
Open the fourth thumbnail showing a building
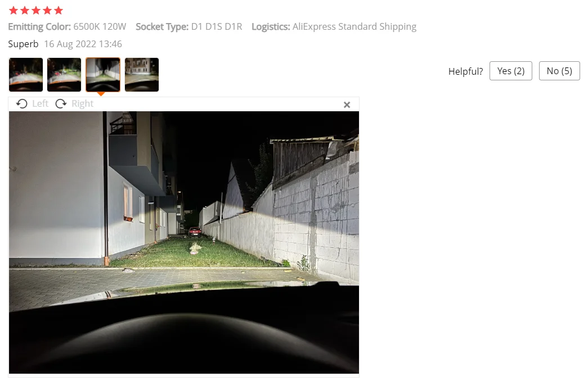142,75
